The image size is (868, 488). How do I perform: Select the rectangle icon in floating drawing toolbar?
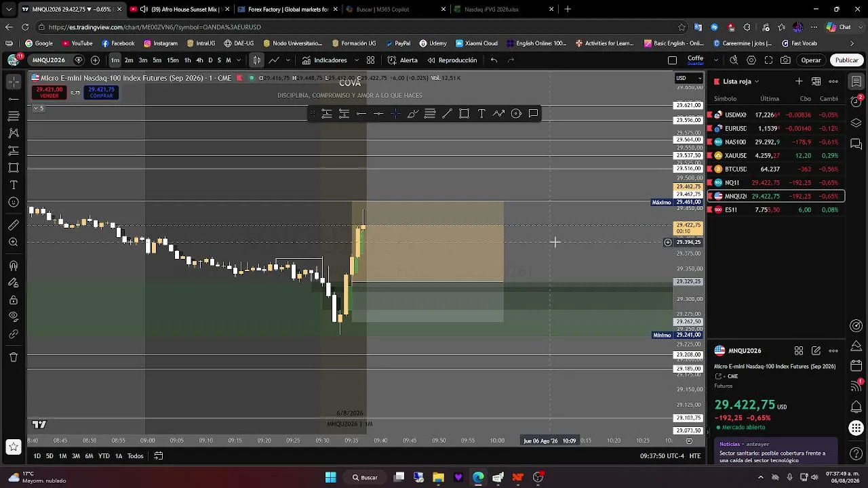(465, 114)
